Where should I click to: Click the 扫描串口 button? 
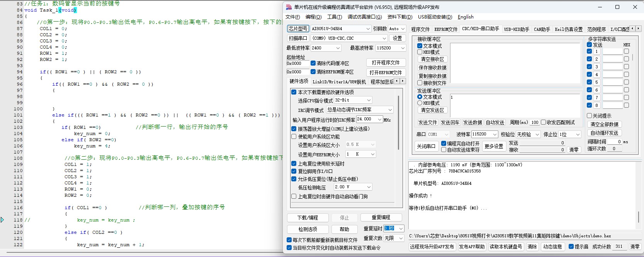click(298, 38)
